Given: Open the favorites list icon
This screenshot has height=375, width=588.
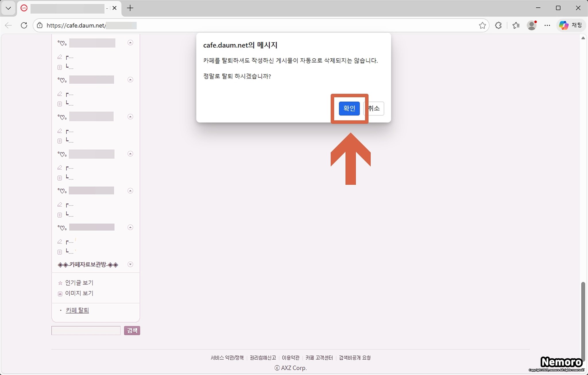Looking at the screenshot, I should pos(516,25).
